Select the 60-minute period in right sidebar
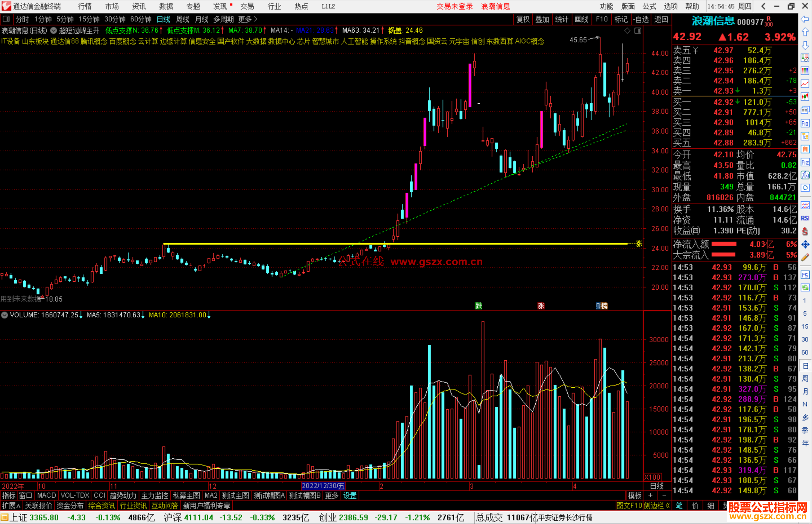This screenshot has width=812, height=524. [x=805, y=352]
